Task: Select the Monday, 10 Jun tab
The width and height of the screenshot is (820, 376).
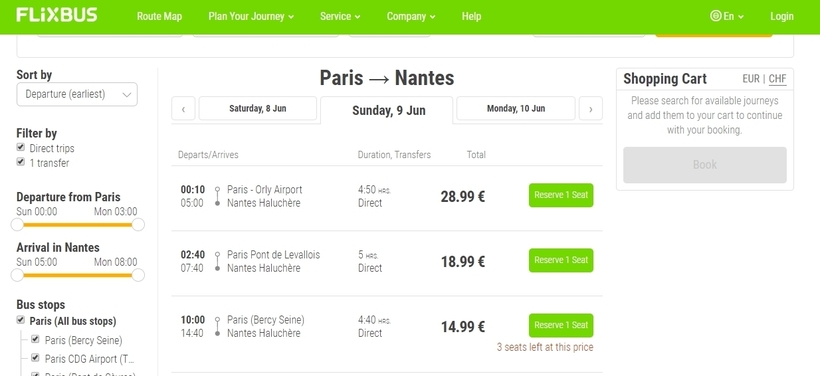Action: [x=516, y=109]
